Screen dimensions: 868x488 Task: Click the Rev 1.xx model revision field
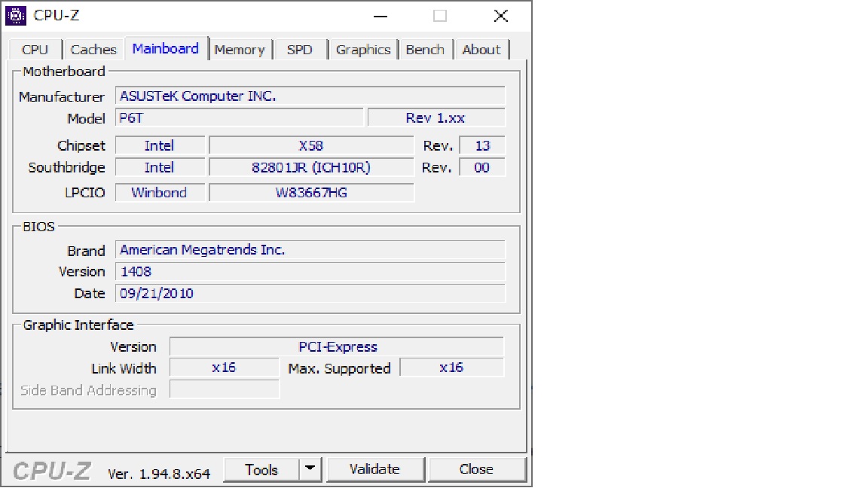pos(436,117)
